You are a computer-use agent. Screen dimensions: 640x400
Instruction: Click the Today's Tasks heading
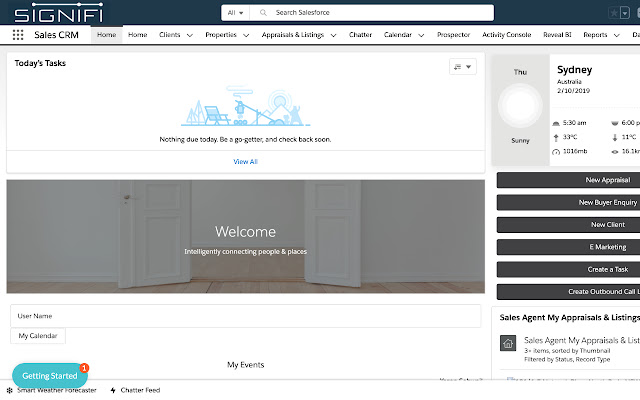coord(40,63)
